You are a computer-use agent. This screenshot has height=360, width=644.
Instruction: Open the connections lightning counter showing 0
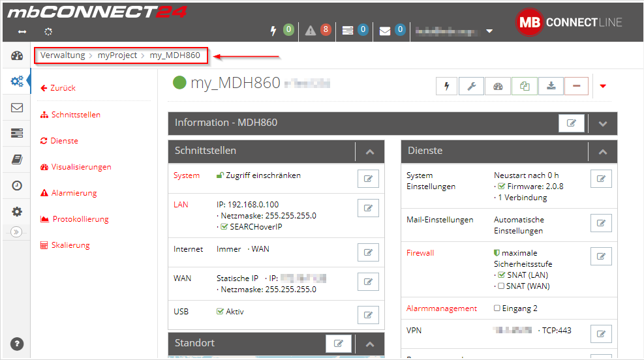coord(282,30)
